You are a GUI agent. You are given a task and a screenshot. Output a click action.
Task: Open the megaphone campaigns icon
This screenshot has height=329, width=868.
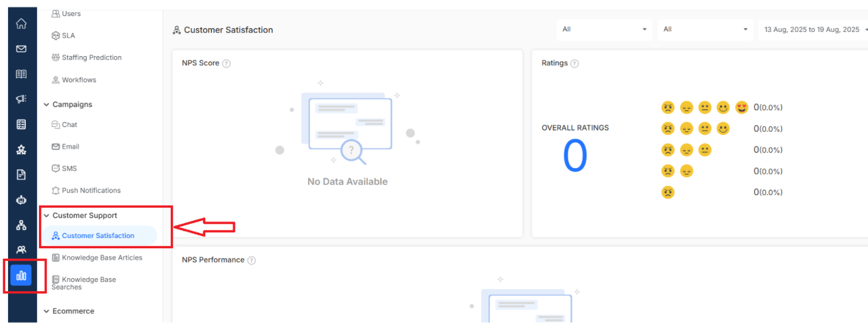click(21, 99)
